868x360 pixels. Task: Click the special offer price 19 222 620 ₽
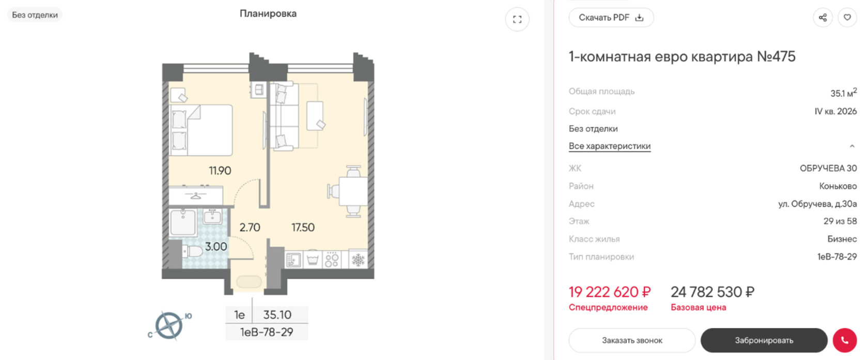point(610,292)
